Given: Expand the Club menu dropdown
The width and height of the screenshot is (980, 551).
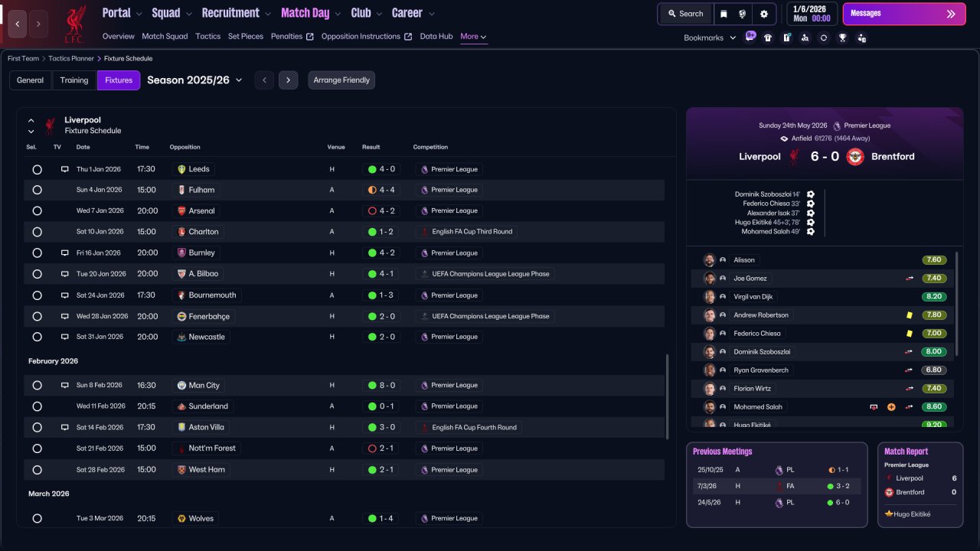Looking at the screenshot, I should click(x=377, y=14).
